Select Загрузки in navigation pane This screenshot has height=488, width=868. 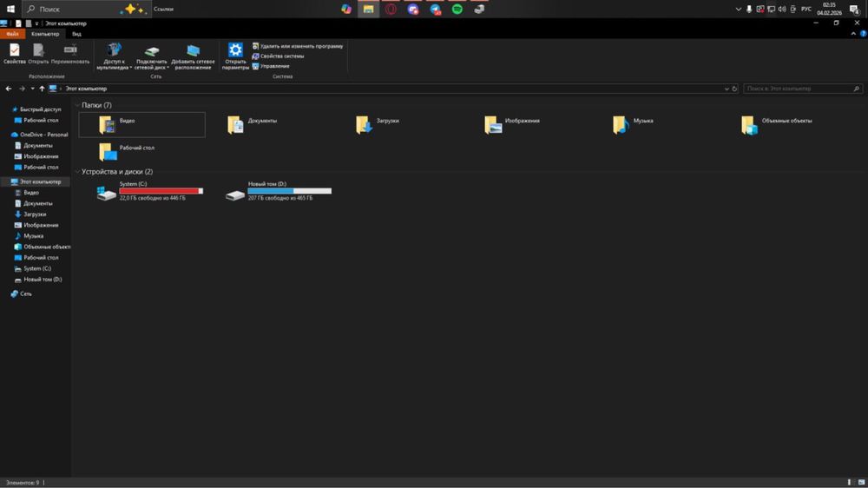click(30, 214)
